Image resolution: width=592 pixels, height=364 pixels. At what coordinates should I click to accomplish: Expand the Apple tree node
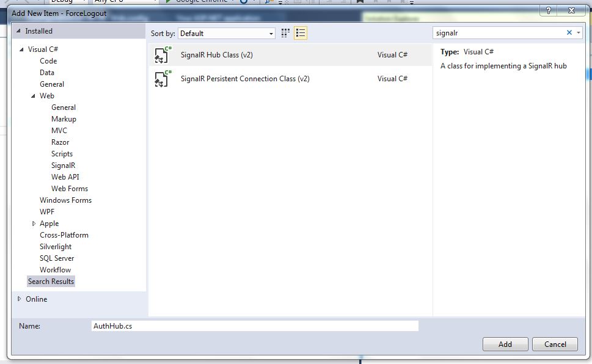34,224
